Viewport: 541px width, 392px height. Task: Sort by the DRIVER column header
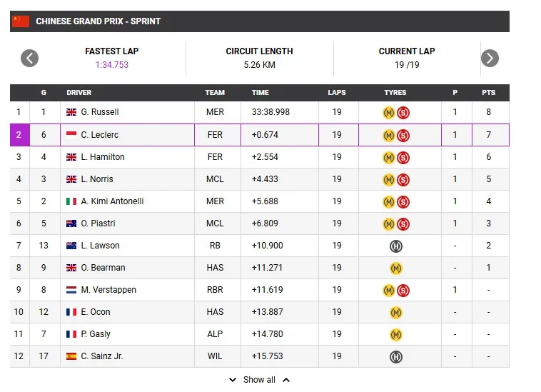click(79, 93)
